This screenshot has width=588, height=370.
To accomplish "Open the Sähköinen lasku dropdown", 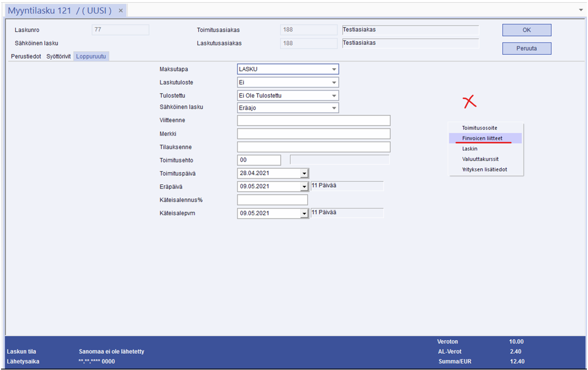I will point(334,108).
